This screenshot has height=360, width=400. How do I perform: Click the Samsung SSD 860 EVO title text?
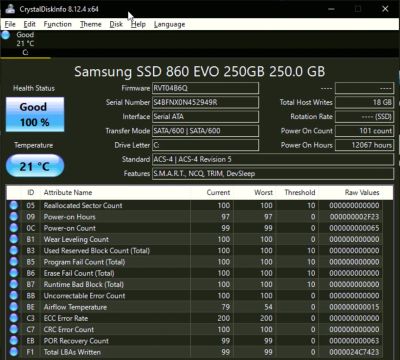[199, 71]
